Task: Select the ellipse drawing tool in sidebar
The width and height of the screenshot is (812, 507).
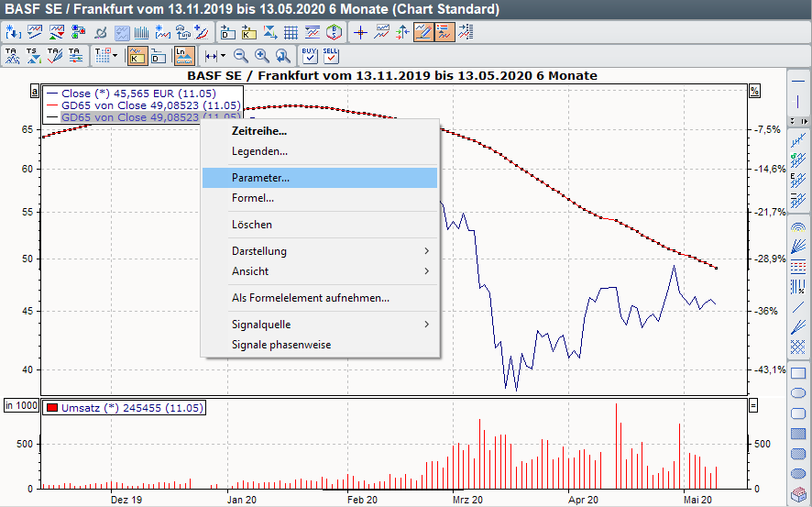Action: (797, 393)
